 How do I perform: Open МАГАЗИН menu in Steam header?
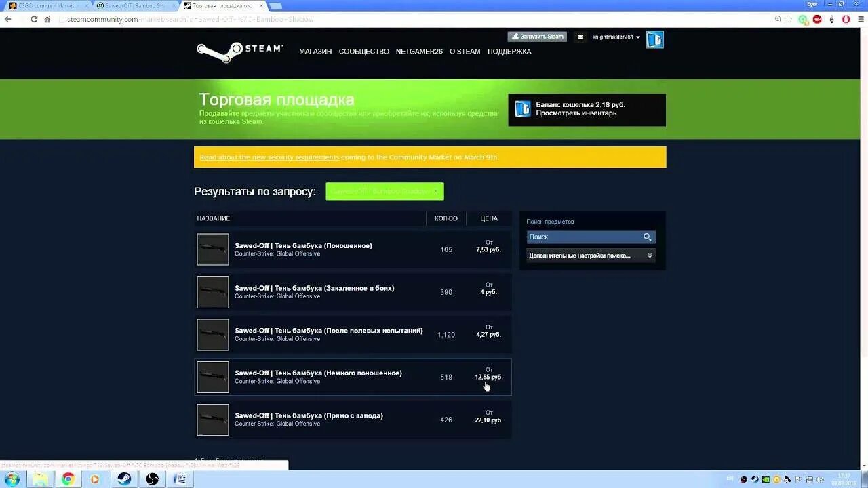[315, 52]
